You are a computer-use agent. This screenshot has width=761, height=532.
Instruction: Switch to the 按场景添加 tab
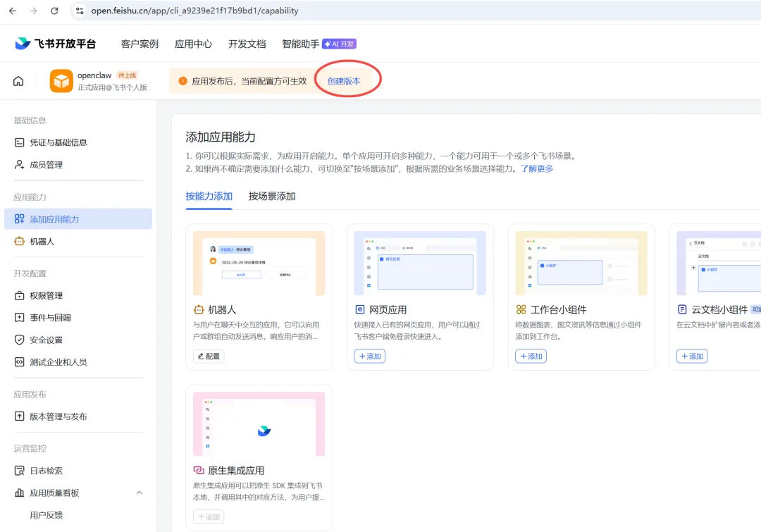[x=272, y=196]
